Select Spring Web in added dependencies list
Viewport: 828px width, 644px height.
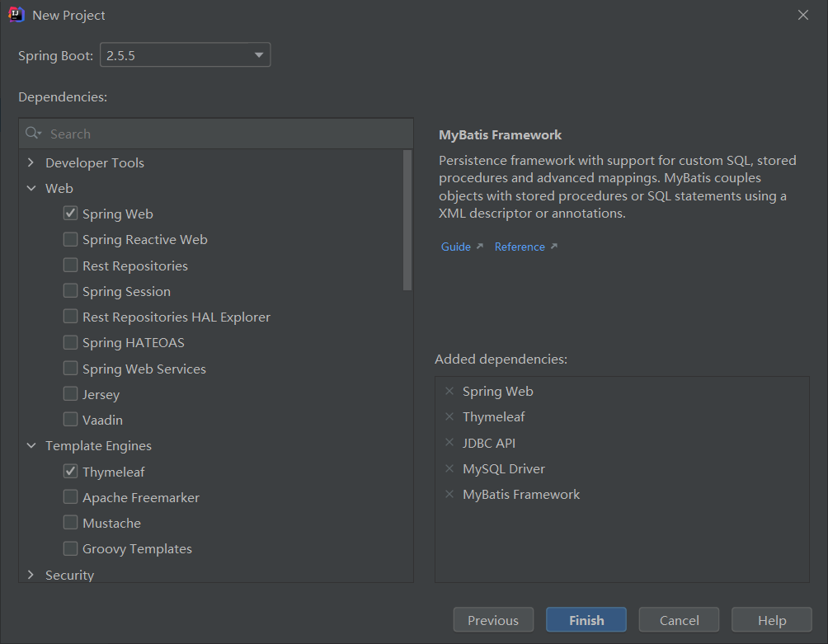click(x=498, y=391)
